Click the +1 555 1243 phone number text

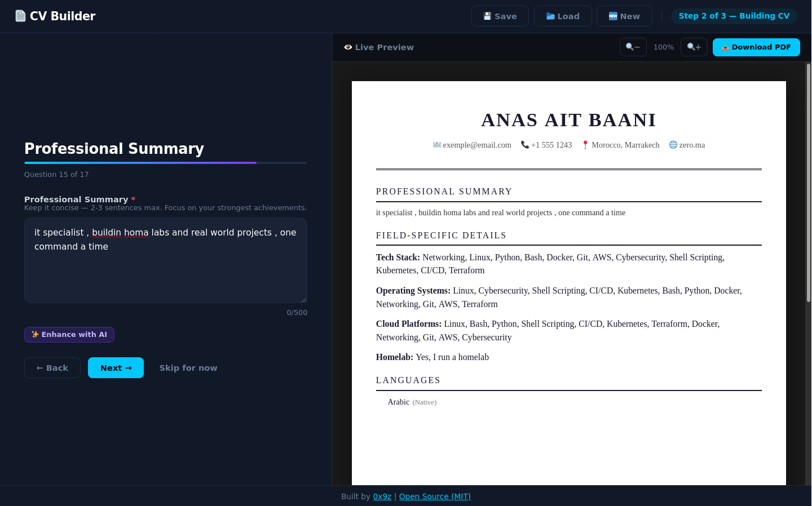coord(551,145)
